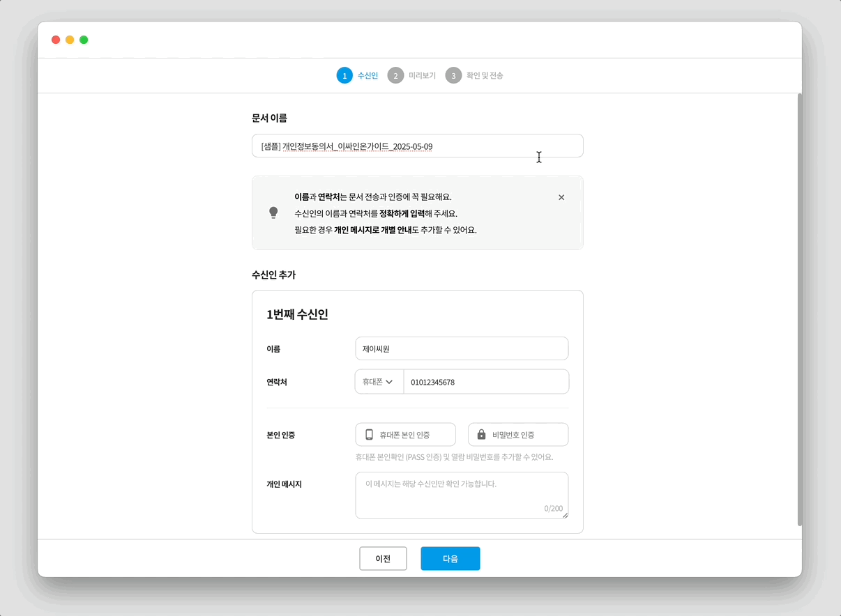The width and height of the screenshot is (841, 616).
Task: Click the lock icon inside 비밀번호 인증 button
Action: tap(483, 434)
